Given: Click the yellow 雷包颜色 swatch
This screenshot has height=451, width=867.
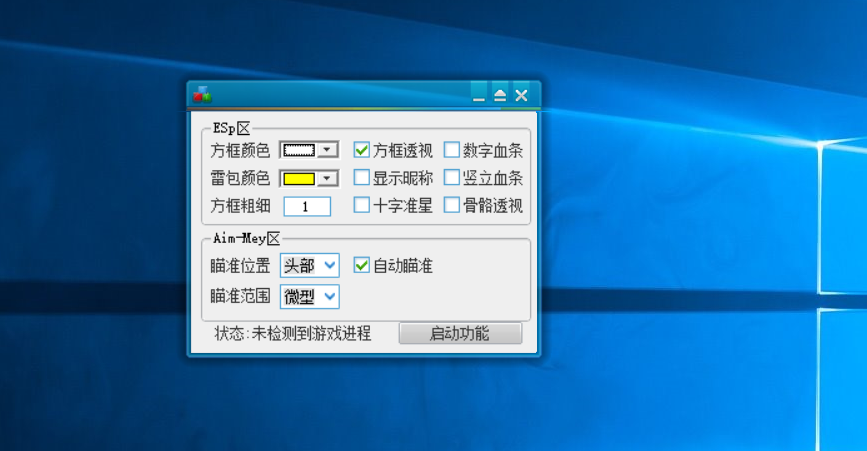Looking at the screenshot, I should (299, 178).
